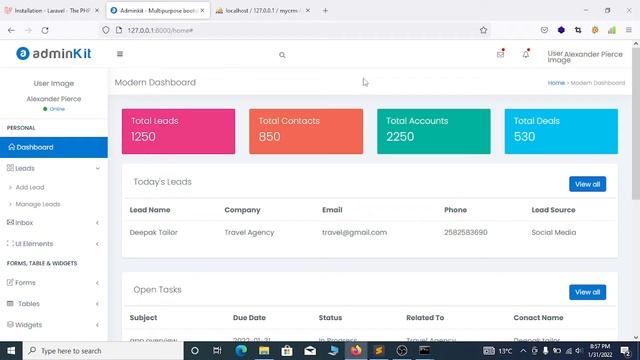Screen dimensions: 640x360
Task: Open the terminal window from the taskbar
Action: click(x=424, y=351)
